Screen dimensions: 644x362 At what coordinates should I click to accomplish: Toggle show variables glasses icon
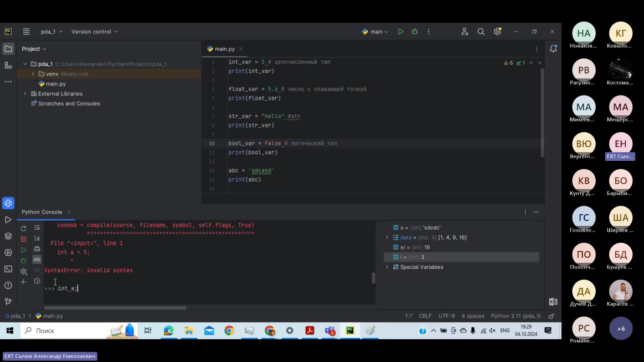[37, 260]
